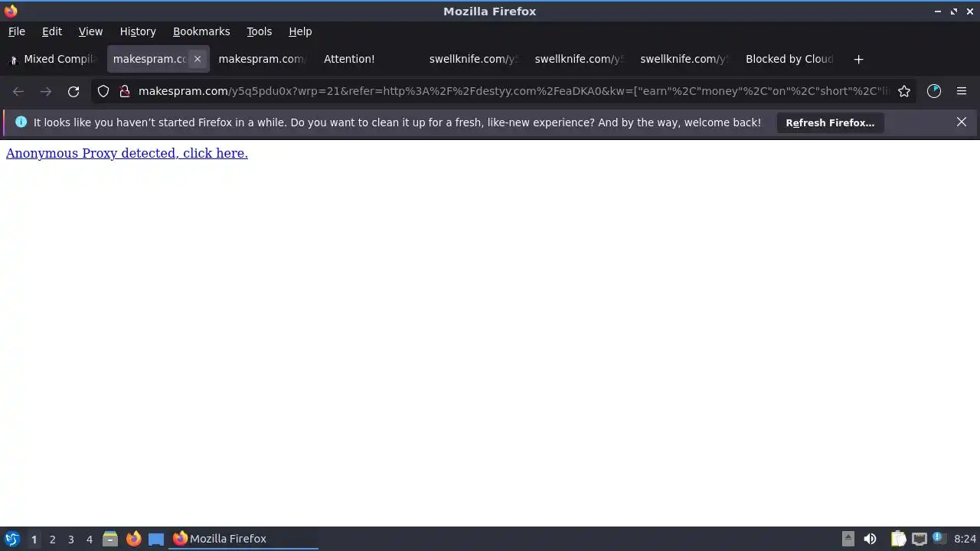Open a new tab with plus button
Viewport: 980px width, 551px height.
tap(858, 59)
